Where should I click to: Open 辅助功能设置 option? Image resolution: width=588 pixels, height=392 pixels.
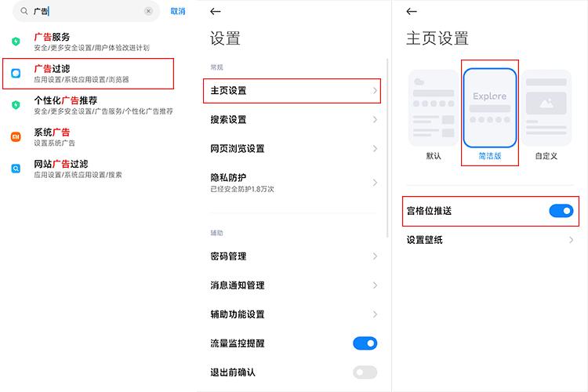294,314
